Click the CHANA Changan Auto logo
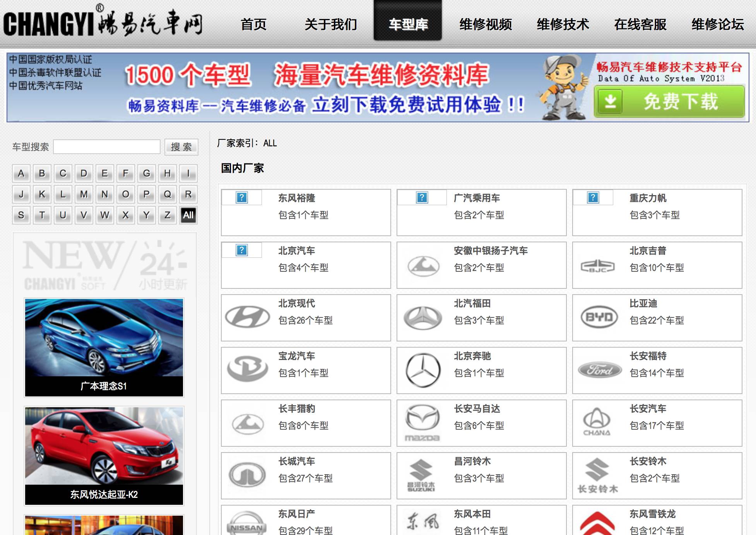This screenshot has width=756, height=535. pos(597,422)
